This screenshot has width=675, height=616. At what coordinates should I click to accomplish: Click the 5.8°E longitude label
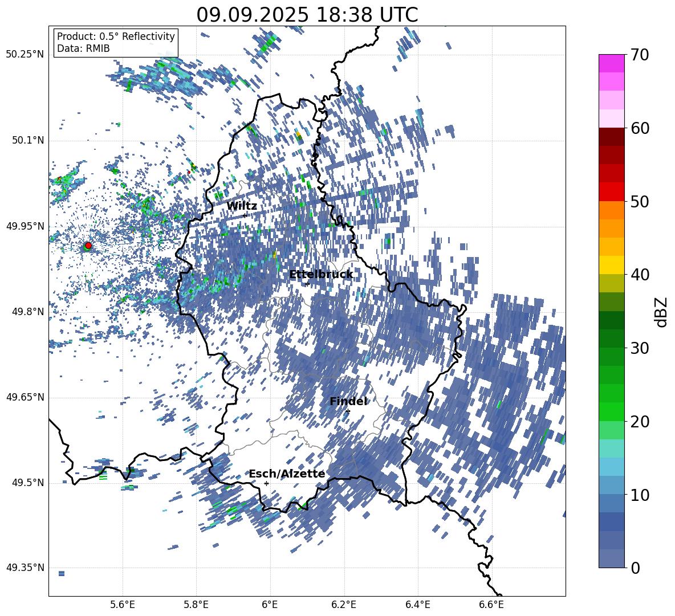tap(196, 605)
